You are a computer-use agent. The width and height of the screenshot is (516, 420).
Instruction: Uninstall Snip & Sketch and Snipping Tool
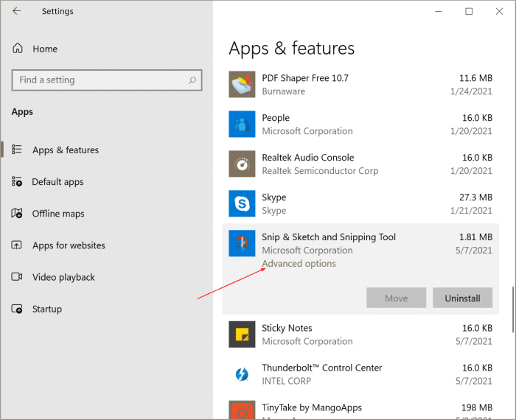462,298
